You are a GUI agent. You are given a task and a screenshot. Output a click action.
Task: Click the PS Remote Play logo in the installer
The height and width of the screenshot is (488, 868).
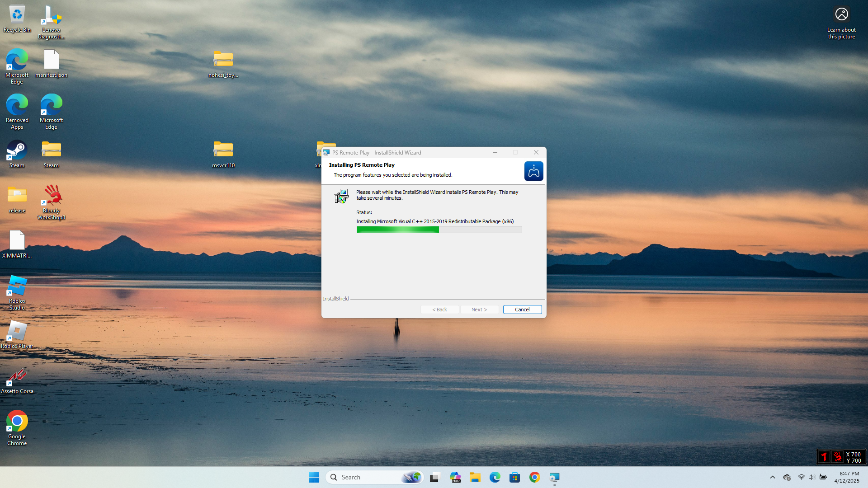[x=534, y=171]
